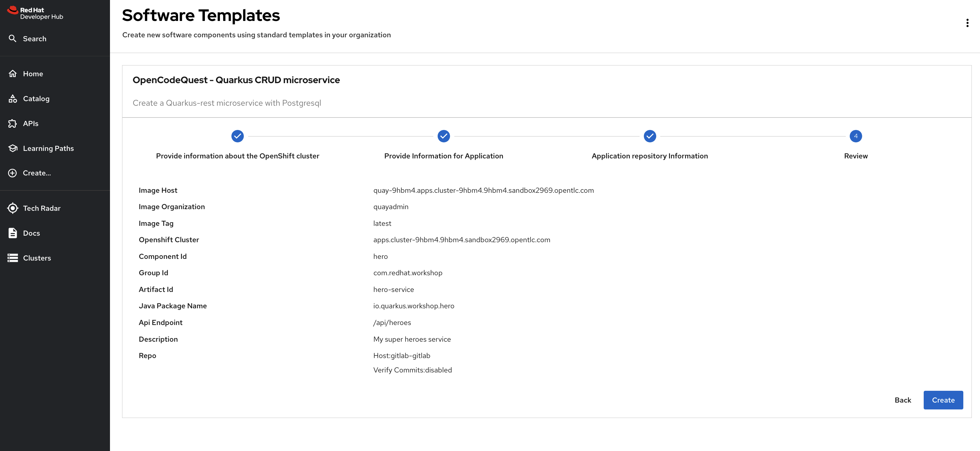This screenshot has width=980, height=451.
Task: Click the Verify Commits:disabled text
Action: [412, 370]
